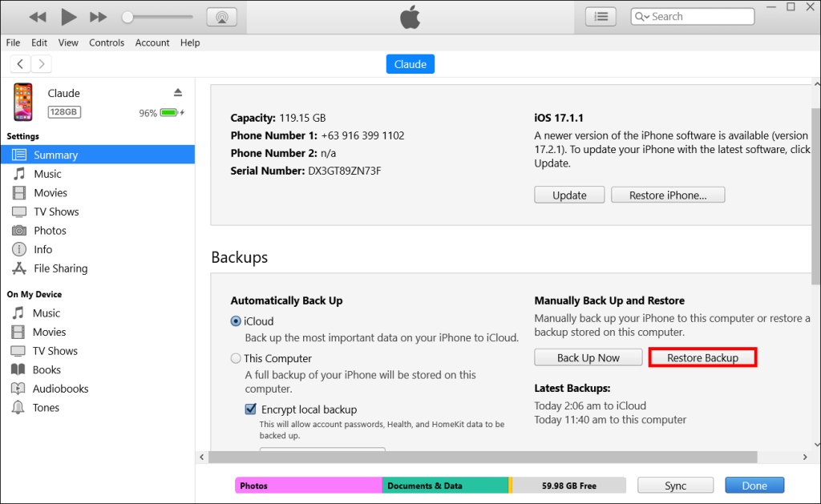
Task: Eject the connected iPhone
Action: (x=177, y=91)
